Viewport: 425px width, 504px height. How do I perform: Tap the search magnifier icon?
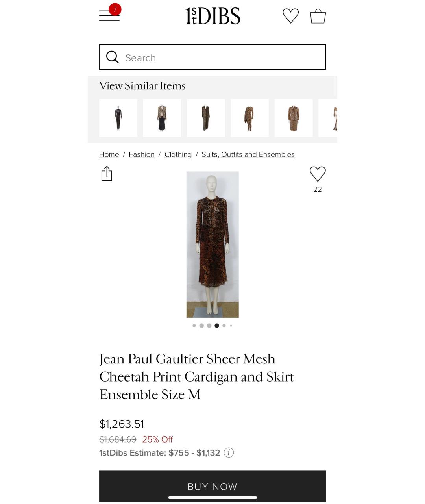(x=112, y=57)
